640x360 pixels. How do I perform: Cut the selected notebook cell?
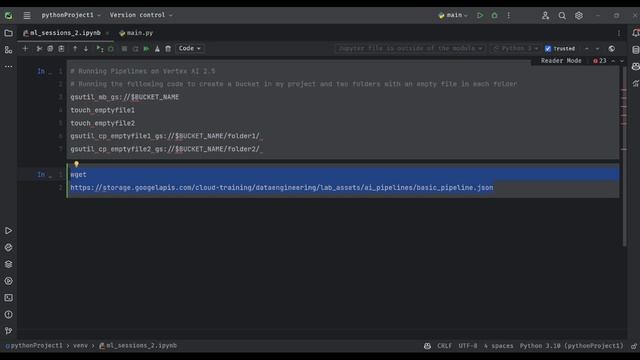(x=39, y=49)
